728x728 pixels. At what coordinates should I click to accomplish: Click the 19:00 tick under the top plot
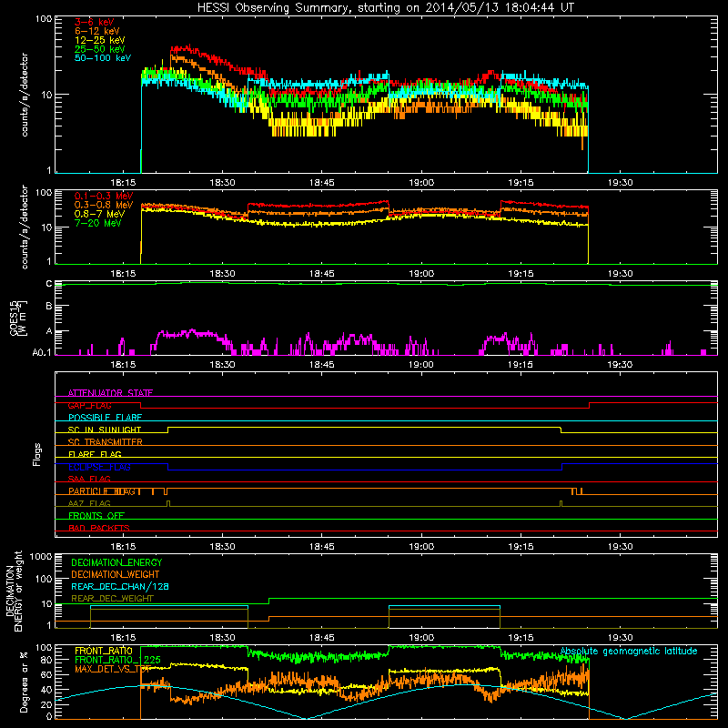pyautogui.click(x=421, y=183)
